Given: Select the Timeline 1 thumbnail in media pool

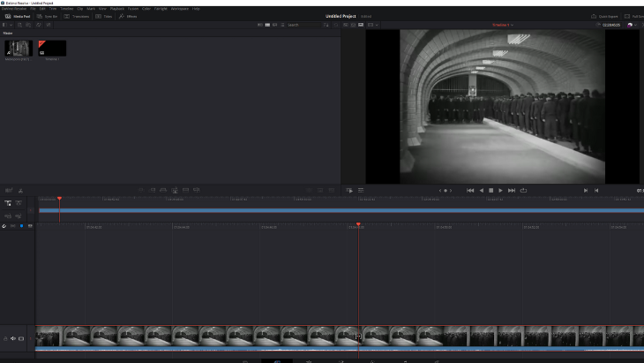Looking at the screenshot, I should coord(52,49).
